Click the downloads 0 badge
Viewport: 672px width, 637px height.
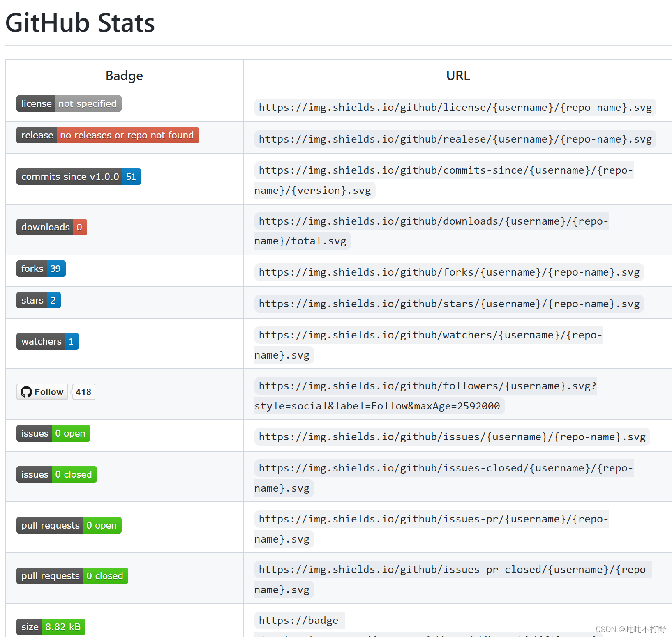pyautogui.click(x=52, y=227)
